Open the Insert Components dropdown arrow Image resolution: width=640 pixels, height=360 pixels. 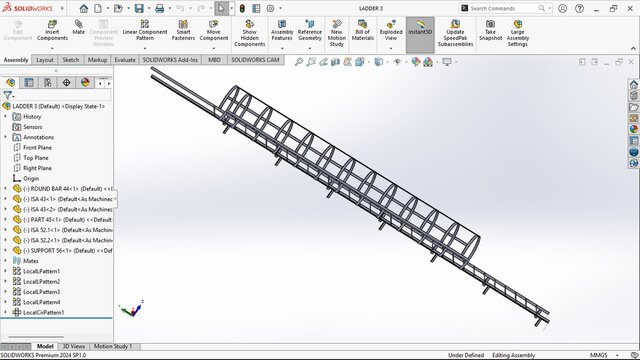(x=52, y=48)
